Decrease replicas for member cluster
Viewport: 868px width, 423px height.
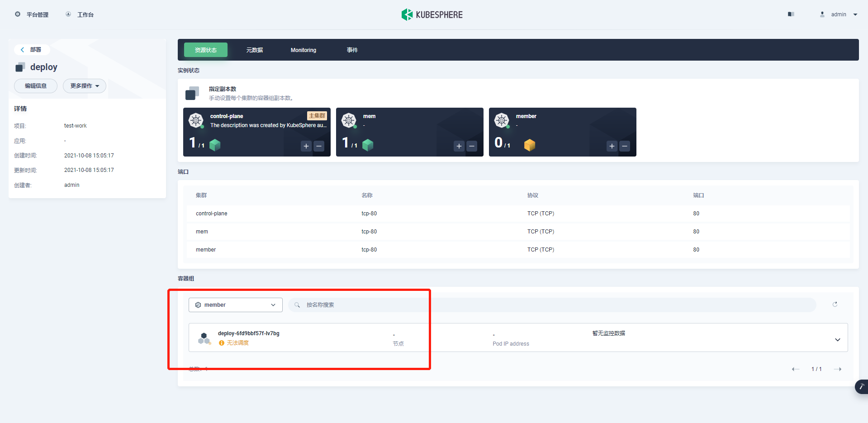[625, 146]
